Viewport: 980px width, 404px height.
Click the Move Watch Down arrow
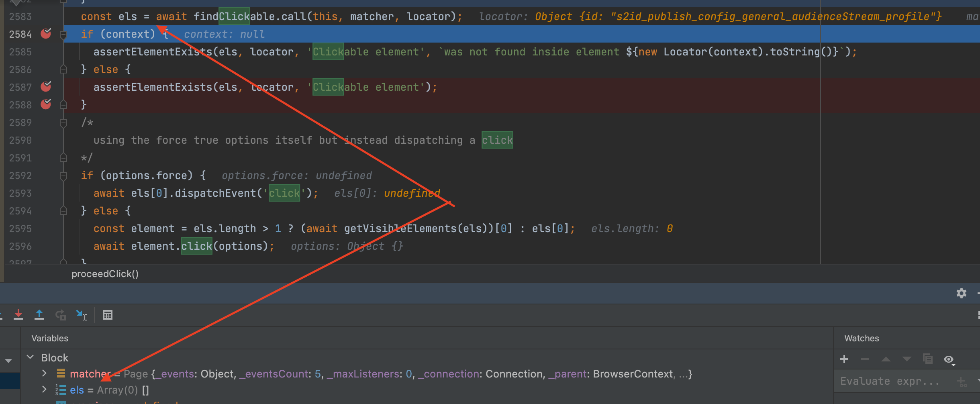[x=907, y=359]
